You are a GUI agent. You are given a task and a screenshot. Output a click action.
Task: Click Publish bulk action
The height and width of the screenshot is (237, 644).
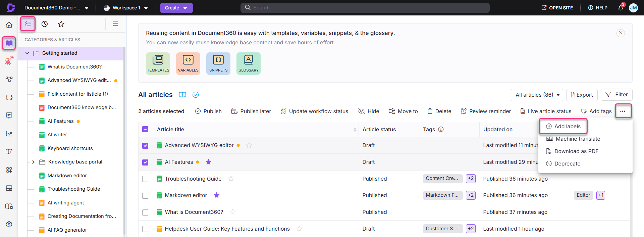pyautogui.click(x=208, y=111)
